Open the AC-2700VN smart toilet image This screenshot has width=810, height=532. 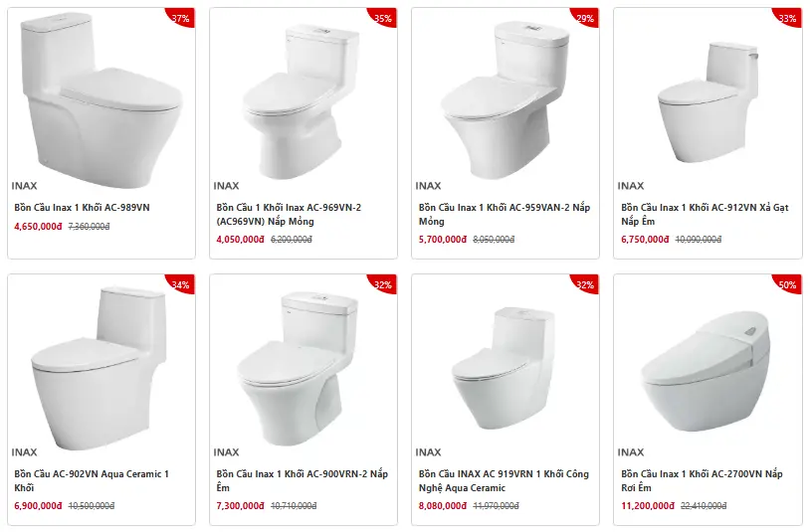tap(708, 358)
